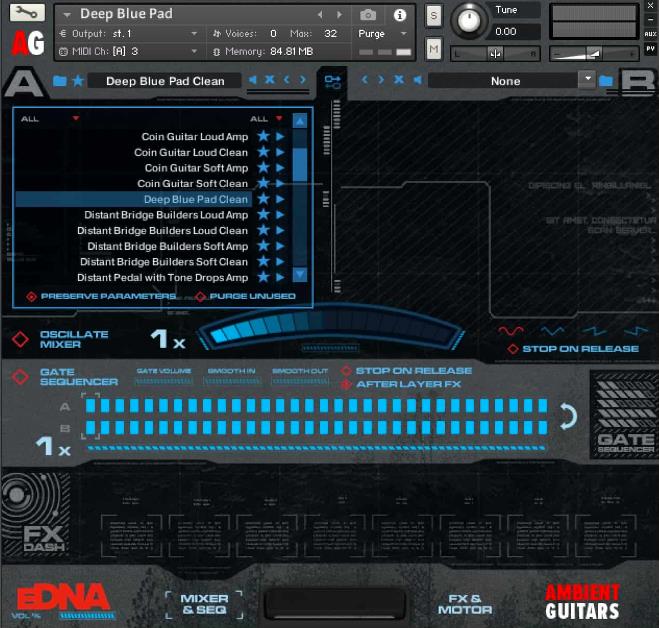Select Distant Bridge Builders Loud Amp
Image resolution: width=659 pixels, height=628 pixels.
click(166, 215)
